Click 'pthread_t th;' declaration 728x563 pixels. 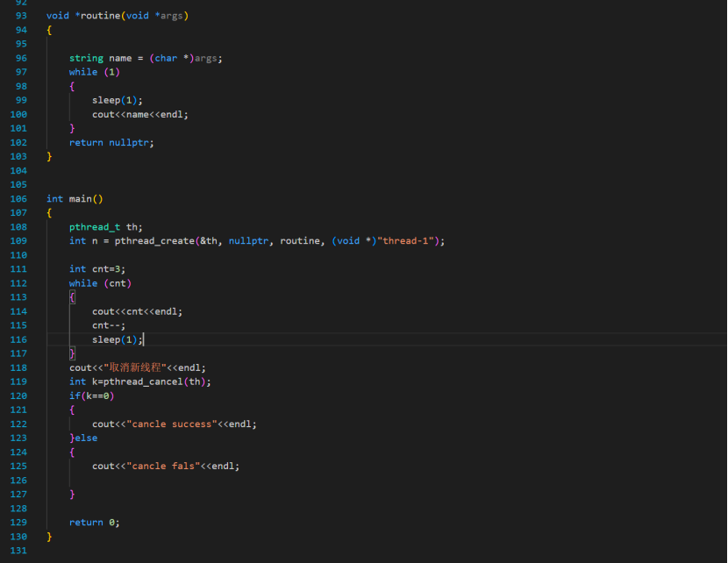point(106,227)
